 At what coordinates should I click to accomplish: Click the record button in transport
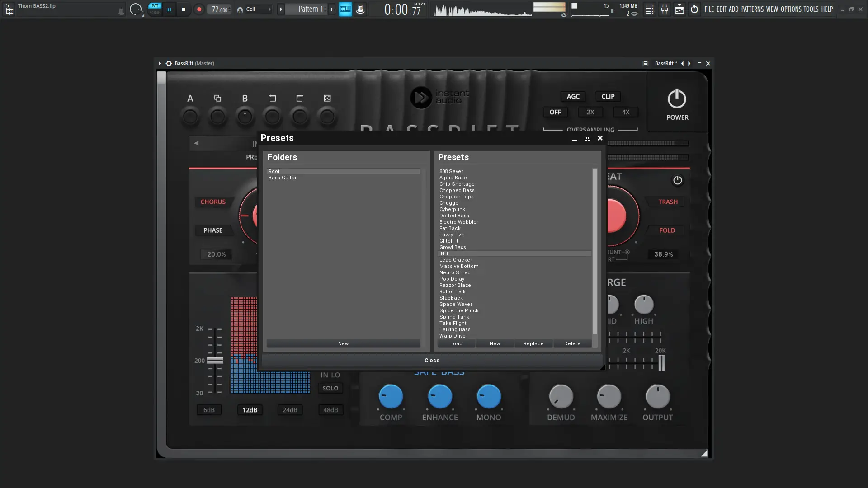[199, 9]
